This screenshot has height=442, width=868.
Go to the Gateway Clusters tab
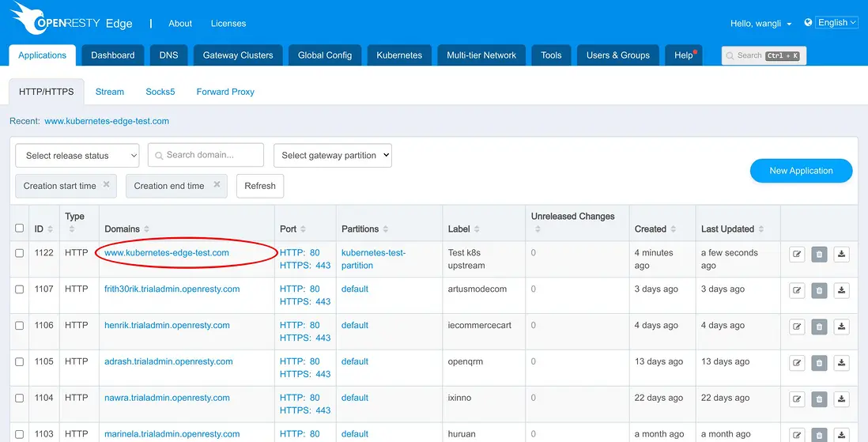pyautogui.click(x=238, y=55)
